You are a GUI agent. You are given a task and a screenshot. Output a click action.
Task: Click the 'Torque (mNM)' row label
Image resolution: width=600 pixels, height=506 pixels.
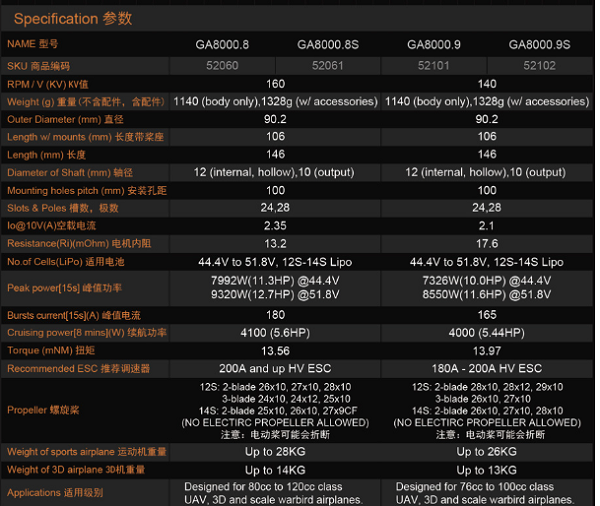coord(51,351)
